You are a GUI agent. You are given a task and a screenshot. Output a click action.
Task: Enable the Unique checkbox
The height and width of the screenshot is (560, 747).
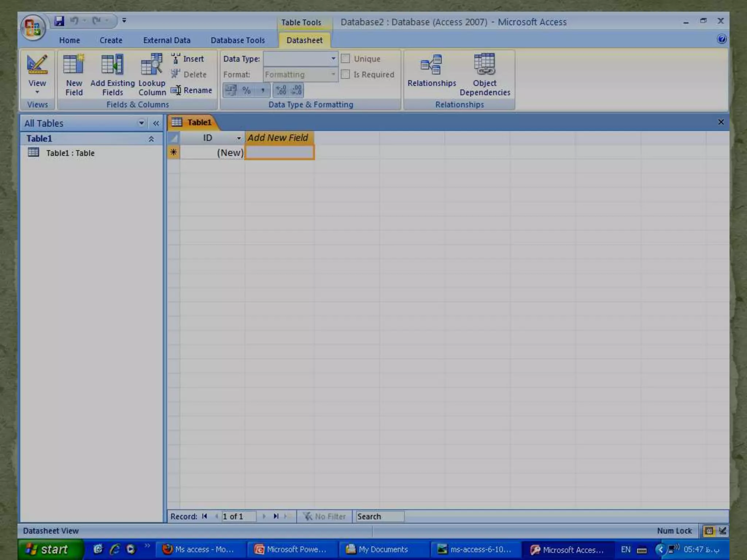(345, 59)
